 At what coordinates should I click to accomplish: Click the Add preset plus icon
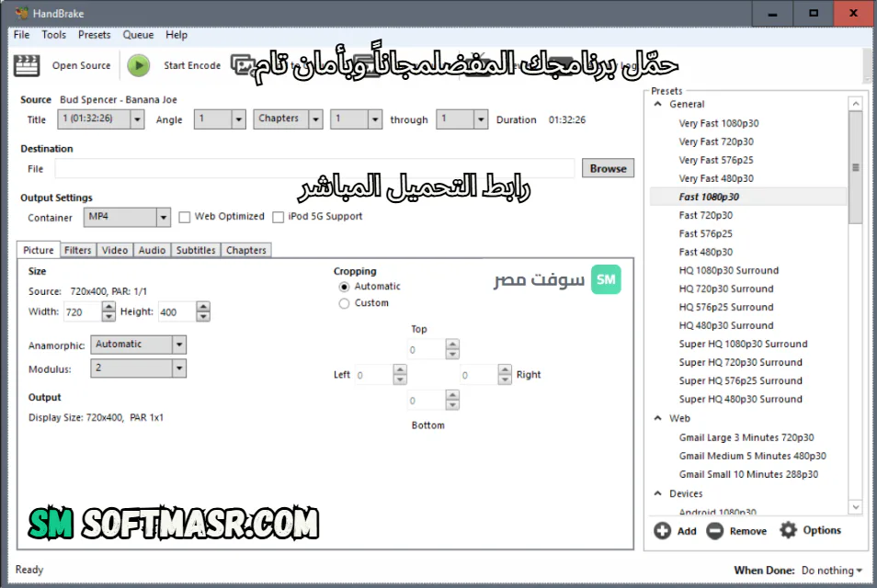coord(662,530)
